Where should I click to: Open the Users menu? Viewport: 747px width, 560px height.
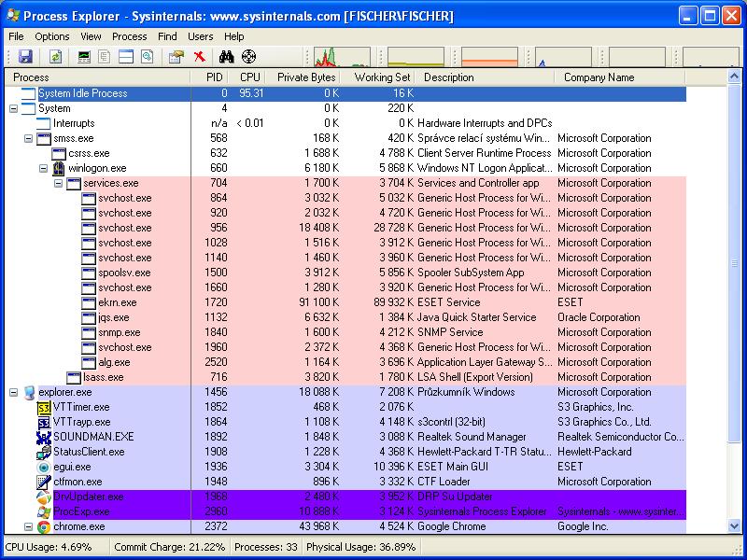click(x=200, y=36)
